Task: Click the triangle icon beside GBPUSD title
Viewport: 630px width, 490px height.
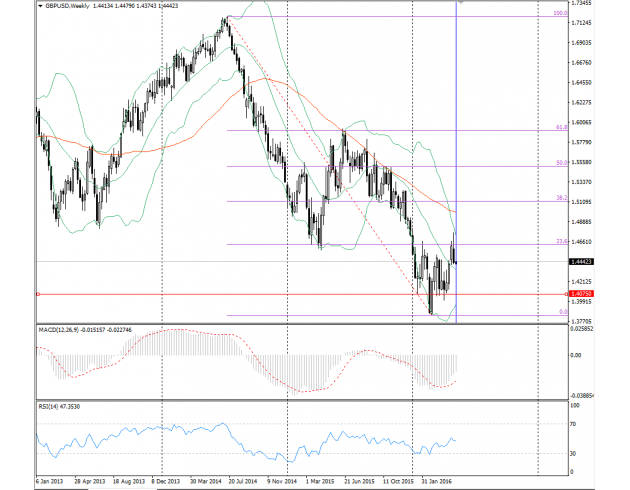Action: (x=40, y=6)
